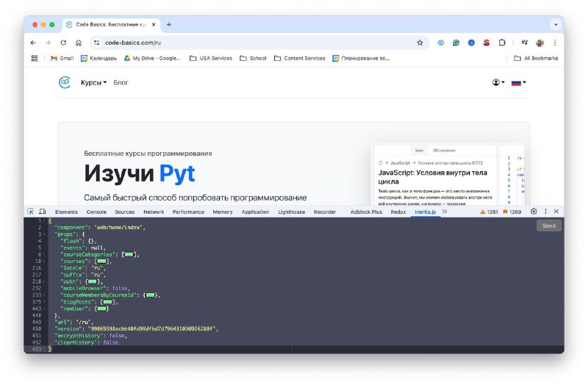The image size is (588, 385).
Task: Open the All Bookmarks folder
Action: point(536,58)
